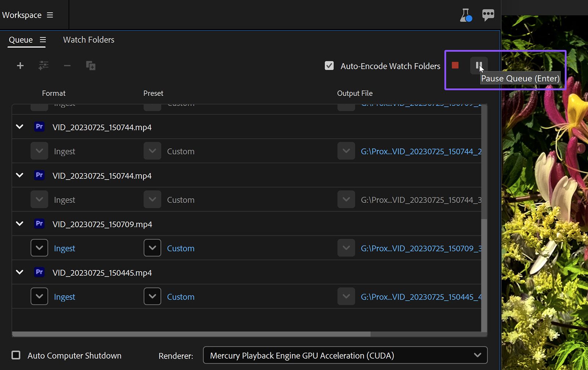Open the beaker labs icon

[466, 15]
